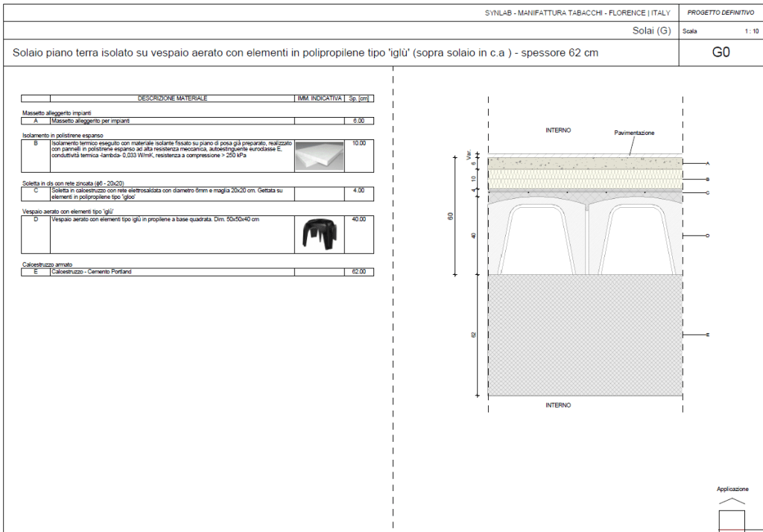Click the 62.00 thickness value in row E
Screen dimensions: 763x532
tap(358, 272)
